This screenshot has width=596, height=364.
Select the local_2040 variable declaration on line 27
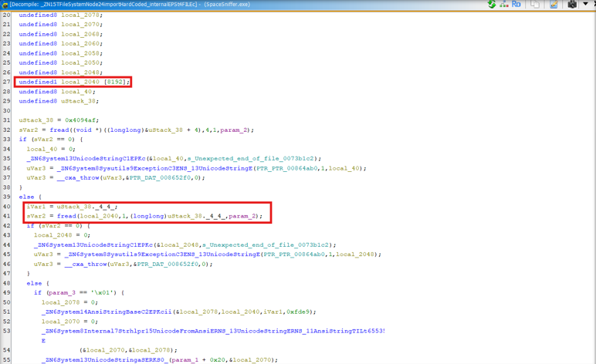79,82
